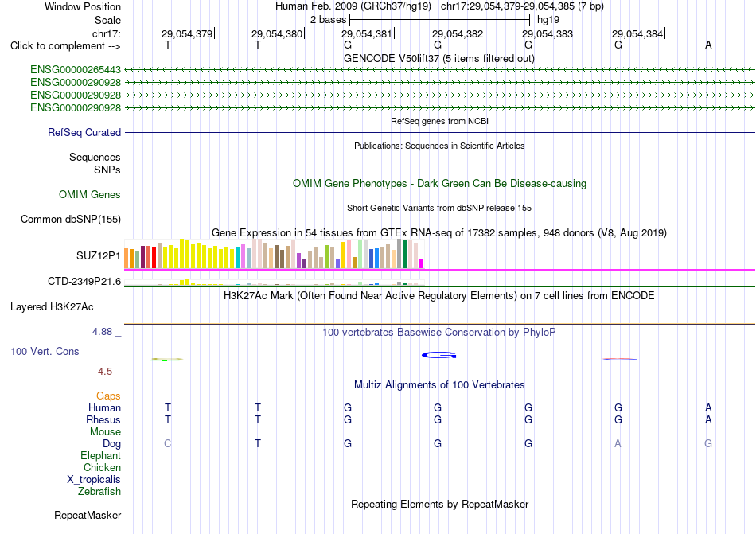The width and height of the screenshot is (756, 534).
Task: Click position label 29,054,384 on ruler
Action: pos(637,33)
